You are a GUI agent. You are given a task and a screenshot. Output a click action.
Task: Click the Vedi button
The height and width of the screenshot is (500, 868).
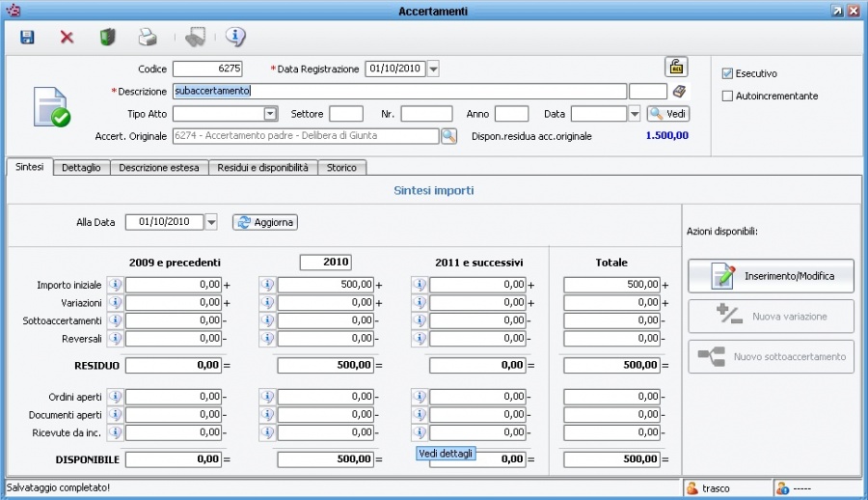tap(667, 114)
